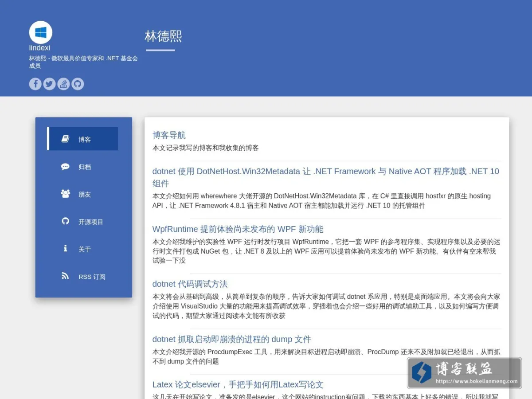The image size is (532, 399).
Task: Open the 博客导航 article
Action: click(x=169, y=135)
